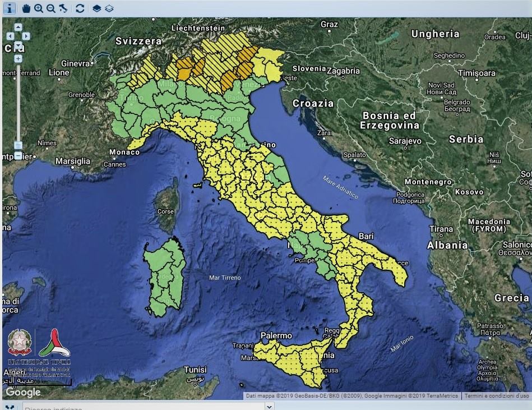Viewport: 532px width, 410px height.
Task: Select the pan hand tool
Action: point(26,8)
